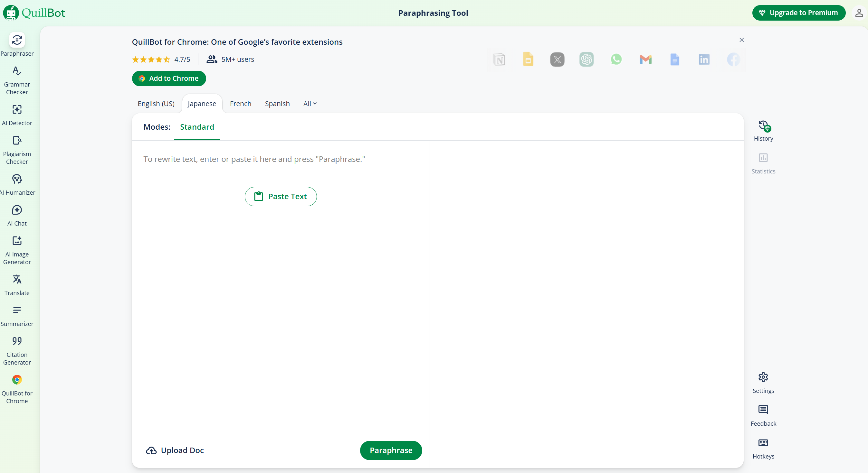
Task: Show the Hotkeys keyboard icon
Action: [763, 442]
